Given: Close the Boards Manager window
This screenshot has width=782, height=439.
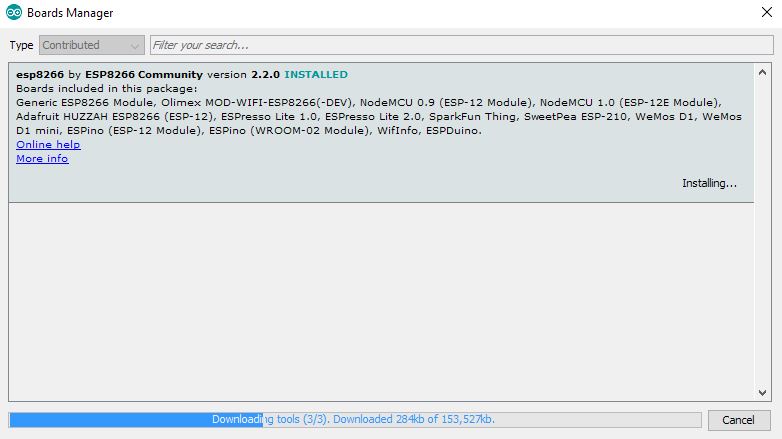Looking at the screenshot, I should point(767,12).
